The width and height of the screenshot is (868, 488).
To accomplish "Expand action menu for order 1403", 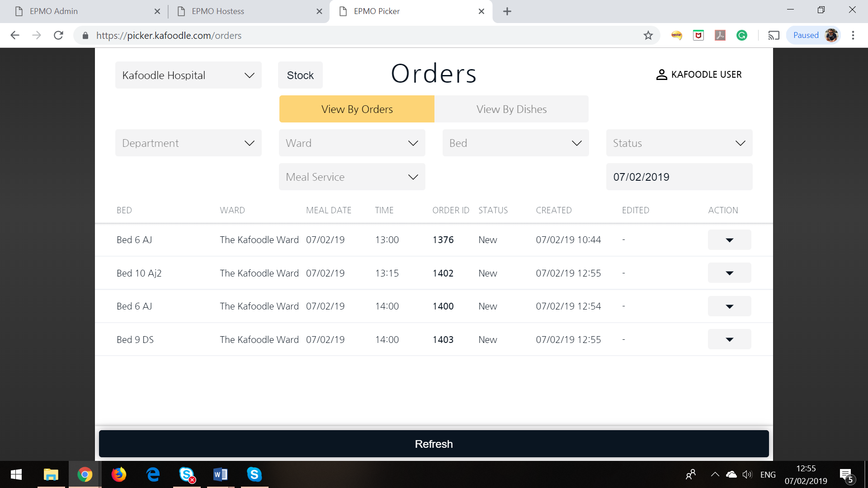I will click(x=730, y=339).
